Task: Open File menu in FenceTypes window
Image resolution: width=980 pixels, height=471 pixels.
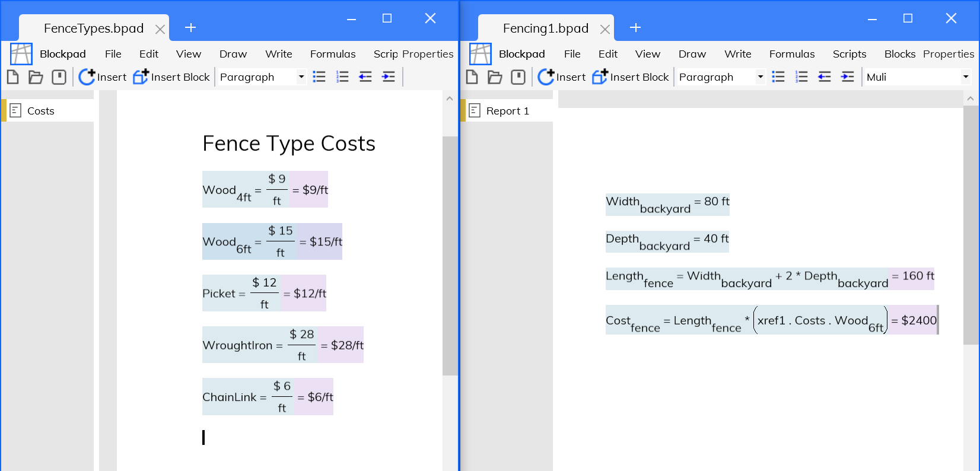Action: click(x=113, y=54)
